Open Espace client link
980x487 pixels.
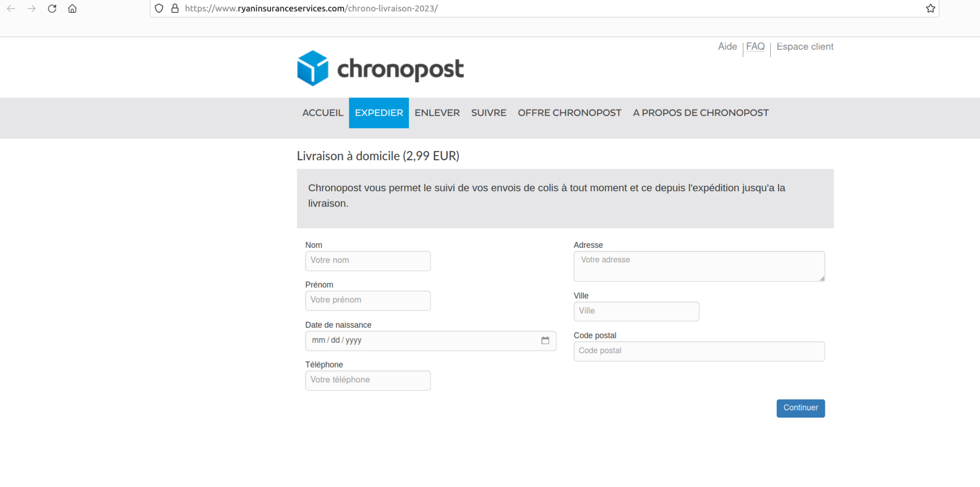805,46
